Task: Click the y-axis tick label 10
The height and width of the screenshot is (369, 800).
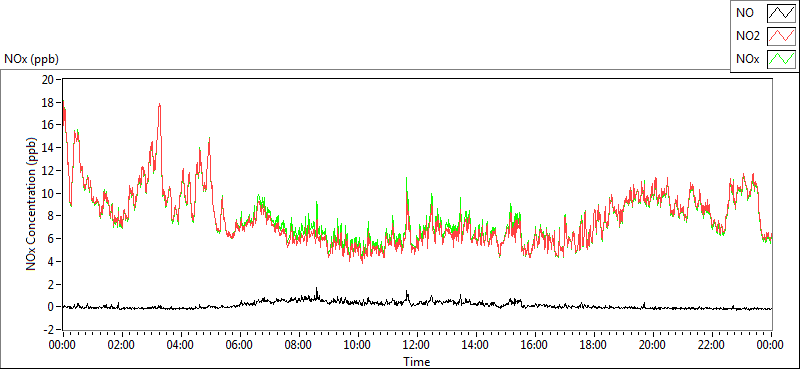Action: (x=48, y=193)
